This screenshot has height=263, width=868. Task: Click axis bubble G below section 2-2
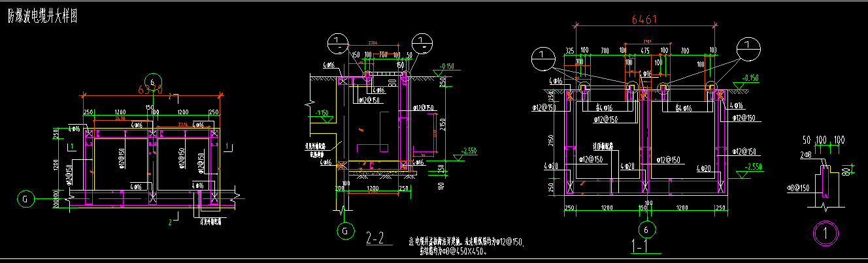coord(345,230)
